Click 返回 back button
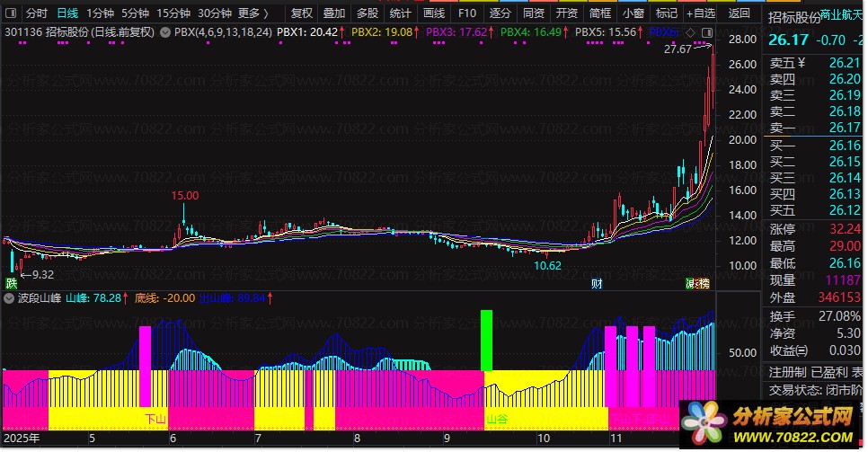The height and width of the screenshot is (452, 868). (739, 13)
